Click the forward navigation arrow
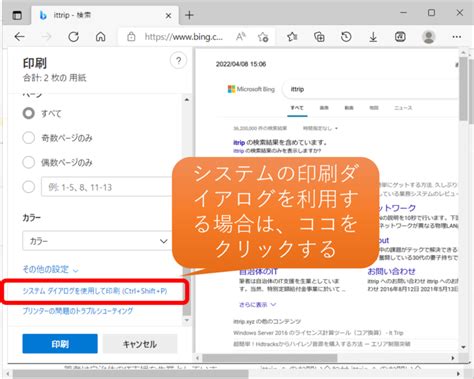 47,37
